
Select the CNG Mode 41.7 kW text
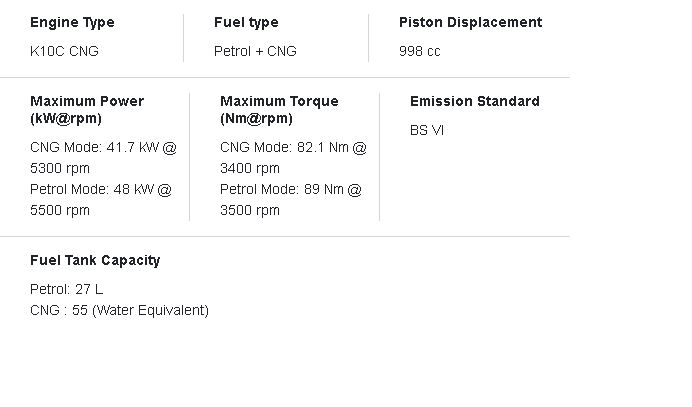pos(103,147)
